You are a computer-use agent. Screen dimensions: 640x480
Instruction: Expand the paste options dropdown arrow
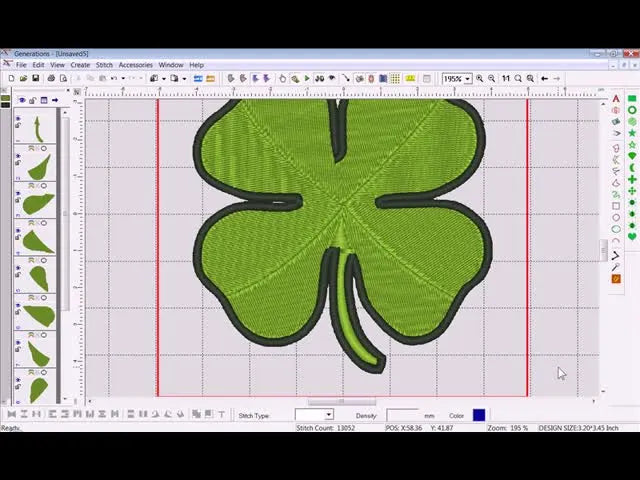point(184,78)
